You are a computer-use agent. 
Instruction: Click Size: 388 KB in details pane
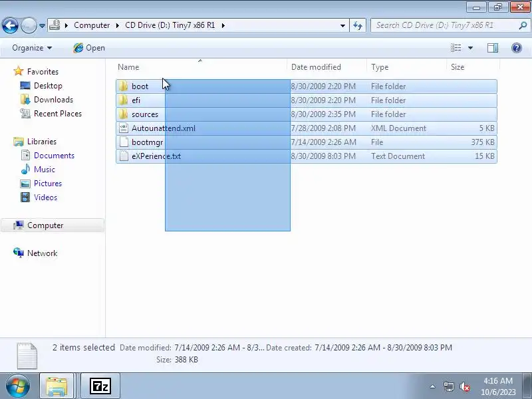coord(177,359)
